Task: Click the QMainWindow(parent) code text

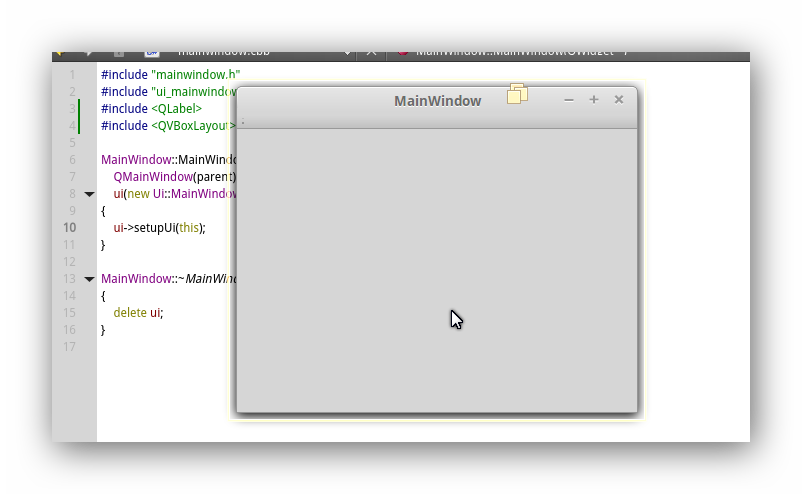Action: coord(174,177)
